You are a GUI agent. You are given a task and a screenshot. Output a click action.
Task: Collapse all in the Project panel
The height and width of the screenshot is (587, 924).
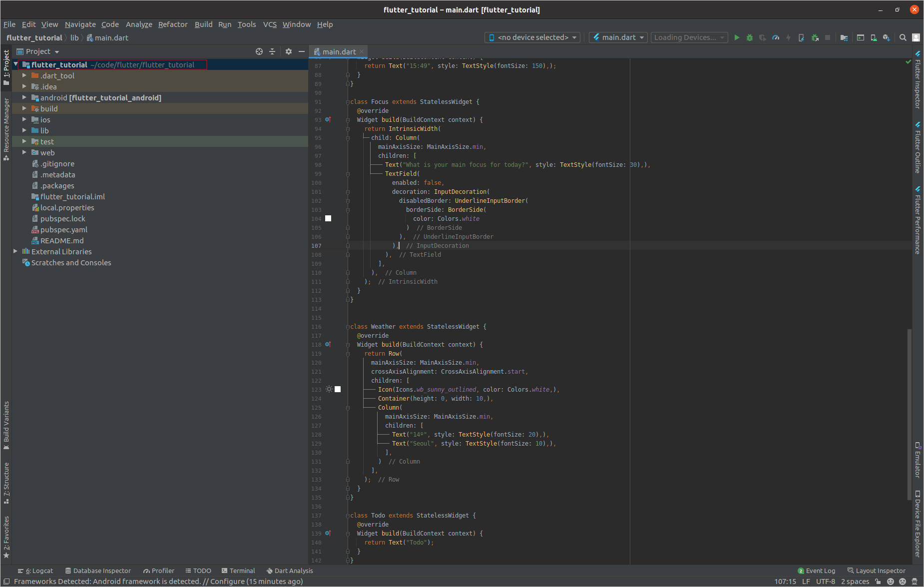pos(272,51)
